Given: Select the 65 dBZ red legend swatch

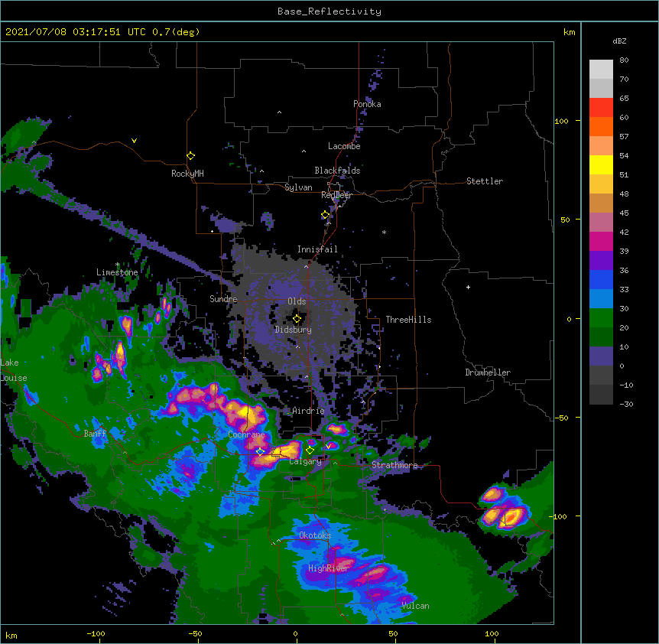Looking at the screenshot, I should [x=601, y=108].
